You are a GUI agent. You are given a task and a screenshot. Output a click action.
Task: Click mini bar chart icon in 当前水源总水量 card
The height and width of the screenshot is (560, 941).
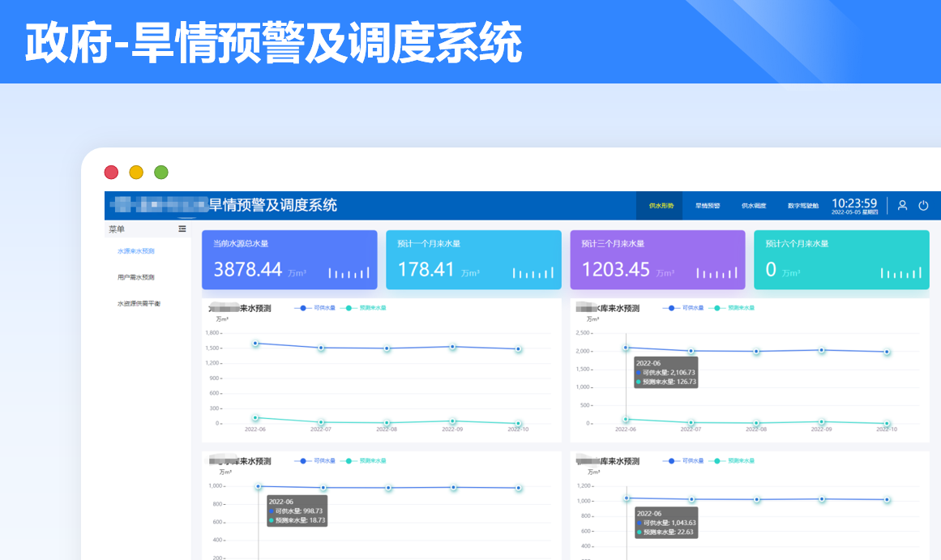[349, 273]
